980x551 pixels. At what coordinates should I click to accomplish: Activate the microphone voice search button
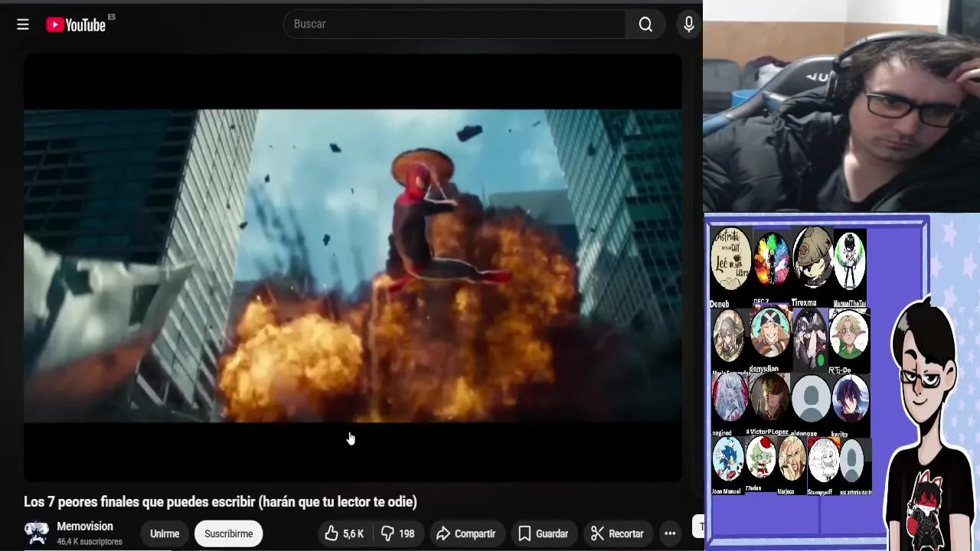pos(689,24)
